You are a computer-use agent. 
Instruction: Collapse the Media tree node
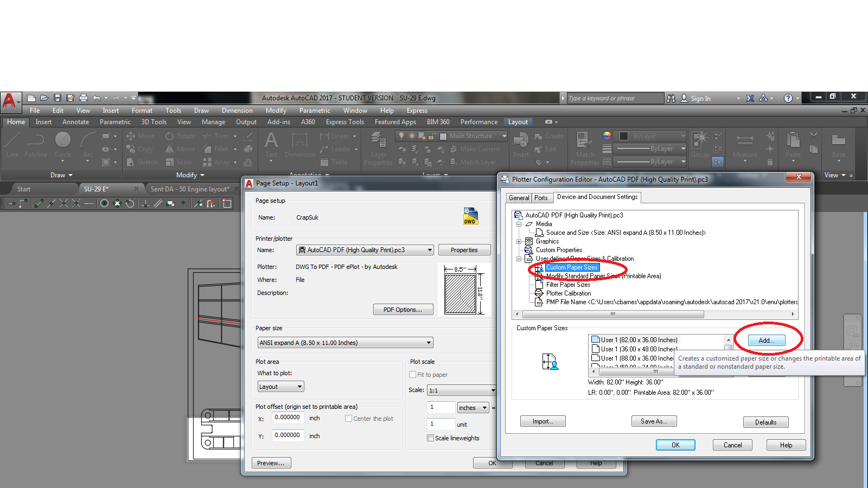coord(519,224)
